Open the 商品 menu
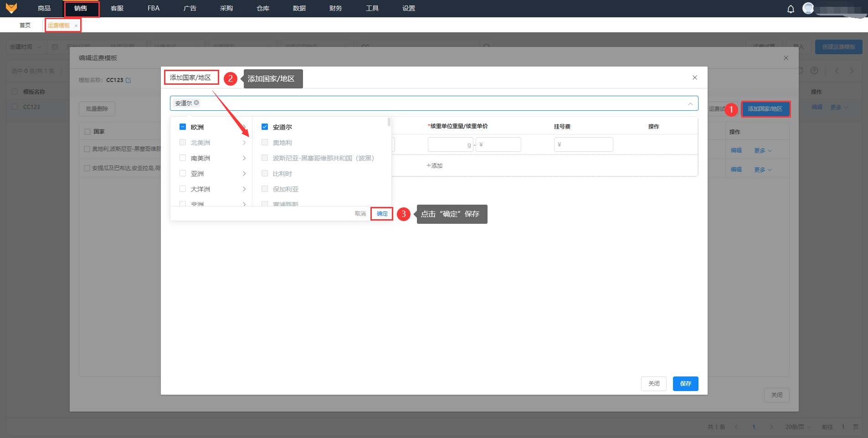The height and width of the screenshot is (438, 868). point(44,8)
